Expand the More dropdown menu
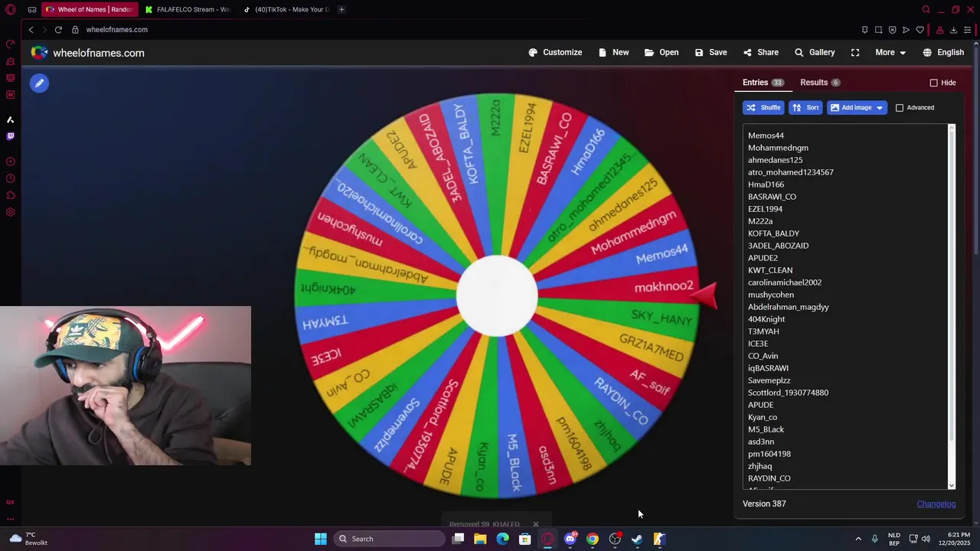980x551 pixels. coord(890,52)
